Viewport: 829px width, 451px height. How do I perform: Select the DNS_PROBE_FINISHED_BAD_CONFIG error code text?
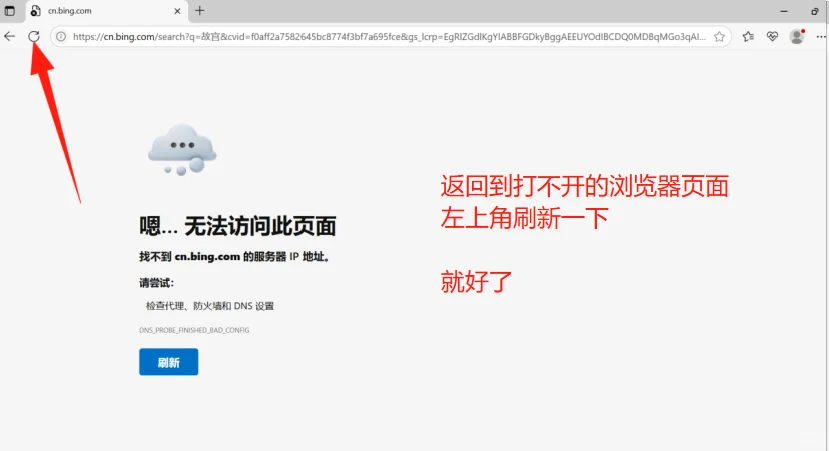(x=194, y=330)
